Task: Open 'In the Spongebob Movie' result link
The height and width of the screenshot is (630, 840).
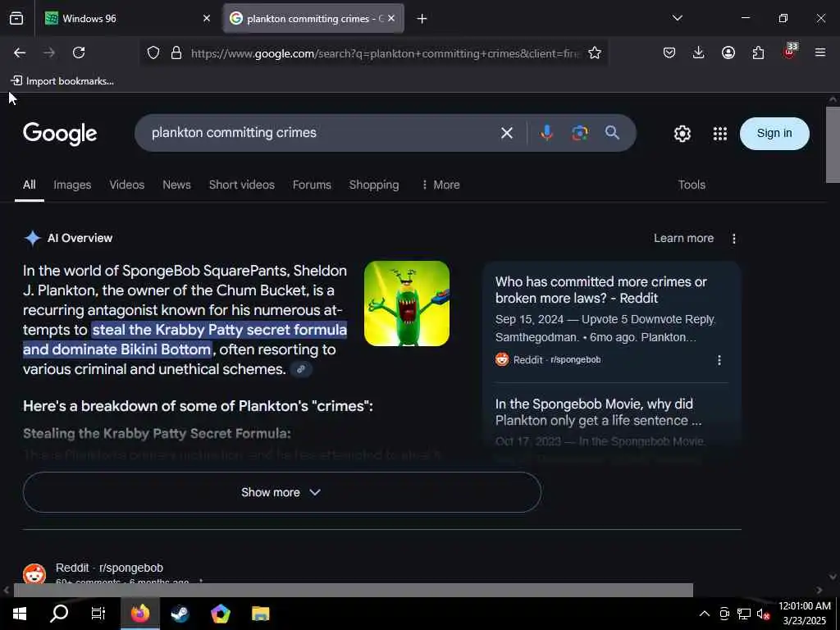Action: coord(598,412)
